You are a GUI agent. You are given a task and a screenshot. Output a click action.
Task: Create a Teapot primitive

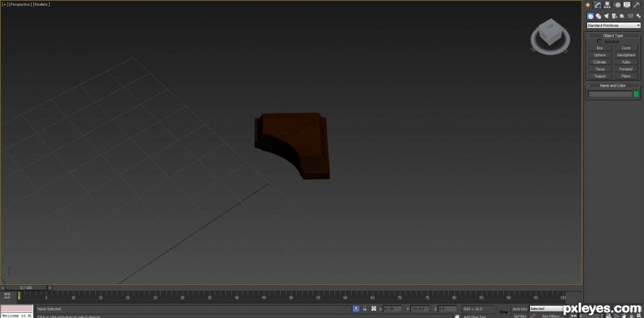[600, 76]
